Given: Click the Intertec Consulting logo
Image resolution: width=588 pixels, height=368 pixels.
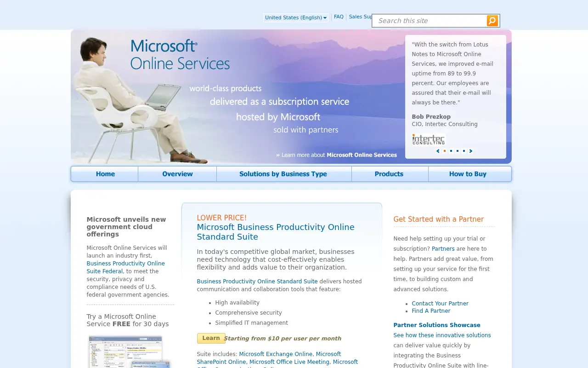Looking at the screenshot, I should point(429,139).
